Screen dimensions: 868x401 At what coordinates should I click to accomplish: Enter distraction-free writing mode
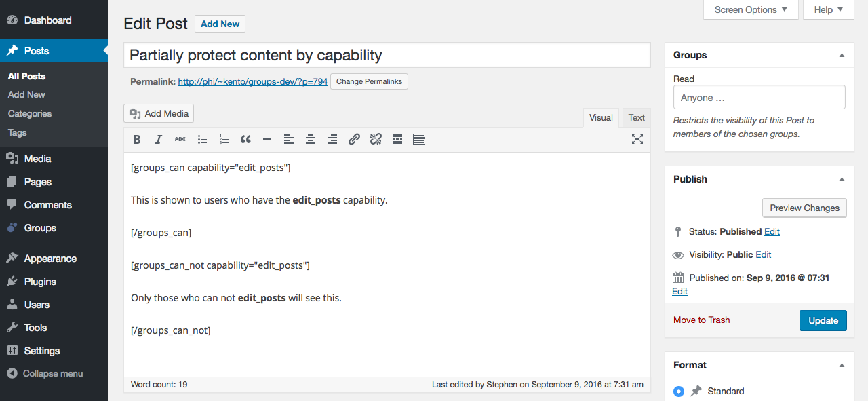pos(637,139)
